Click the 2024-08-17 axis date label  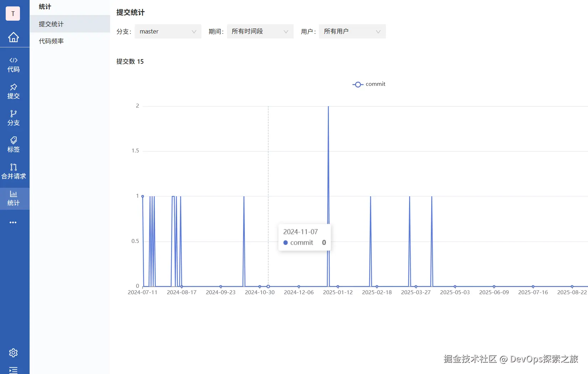(x=181, y=292)
